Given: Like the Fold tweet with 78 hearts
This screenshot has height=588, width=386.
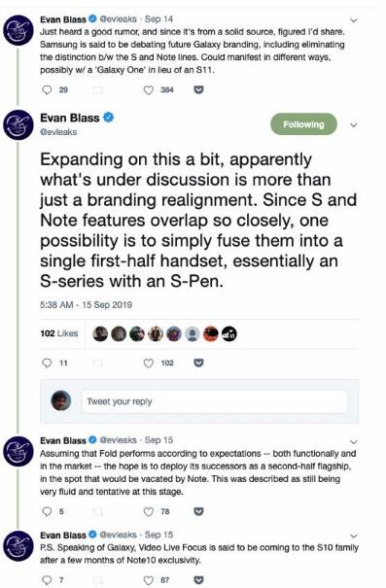Looking at the screenshot, I should click(x=149, y=511).
